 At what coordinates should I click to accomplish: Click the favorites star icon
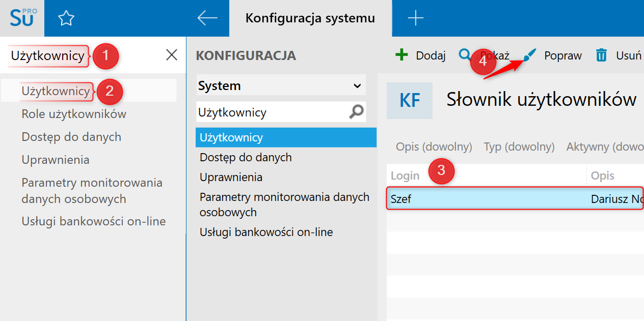pyautogui.click(x=66, y=19)
